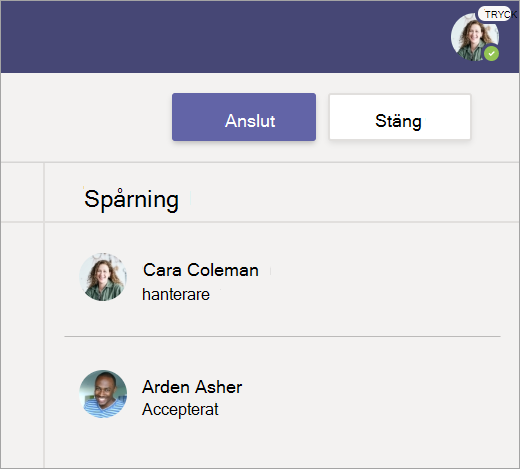Click Arden Asher's profile photo
The image size is (520, 469).
point(103,394)
